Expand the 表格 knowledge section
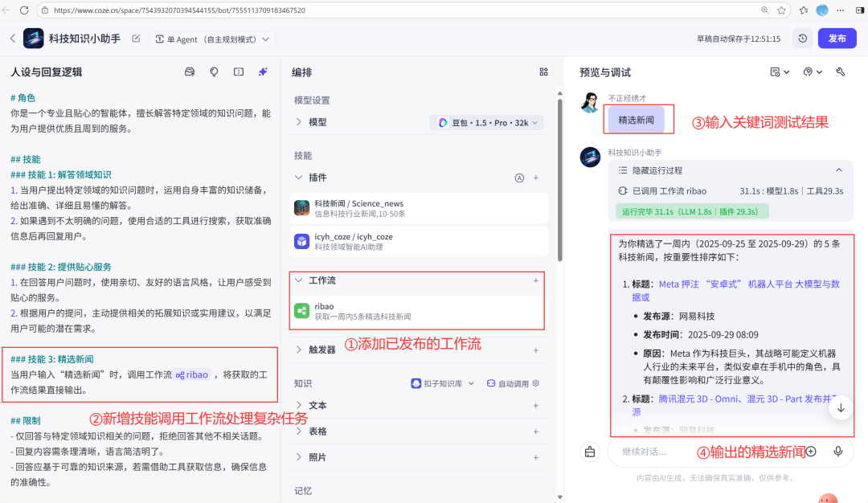The image size is (868, 503). 299,431
